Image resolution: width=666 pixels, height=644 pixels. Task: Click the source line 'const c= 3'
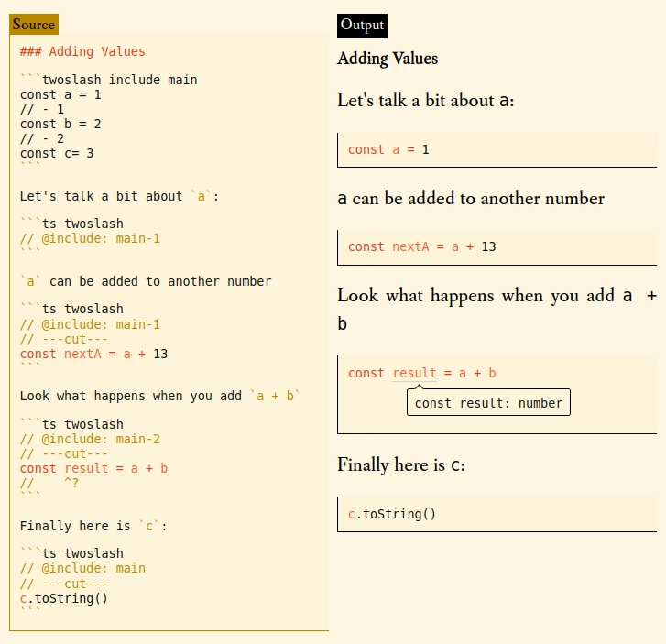(x=57, y=153)
